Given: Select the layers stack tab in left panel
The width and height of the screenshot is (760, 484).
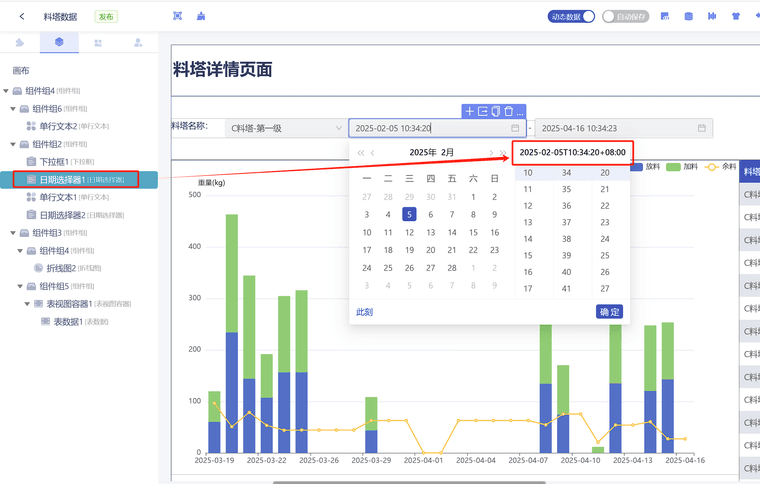Looking at the screenshot, I should coord(59,42).
